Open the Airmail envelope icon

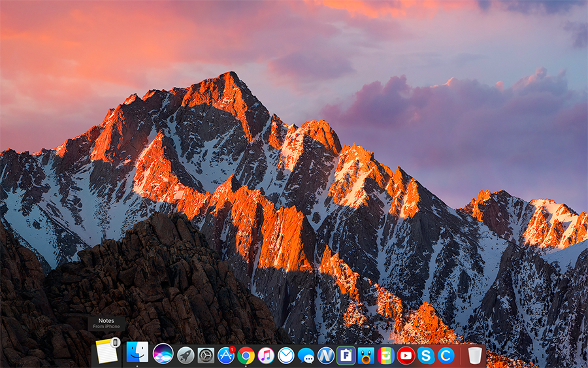point(286,355)
